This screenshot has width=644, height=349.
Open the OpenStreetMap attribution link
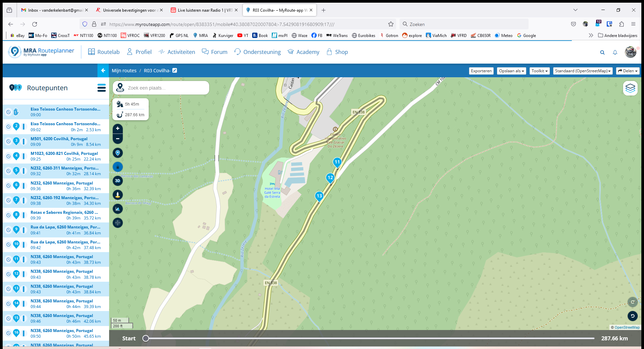tap(627, 327)
